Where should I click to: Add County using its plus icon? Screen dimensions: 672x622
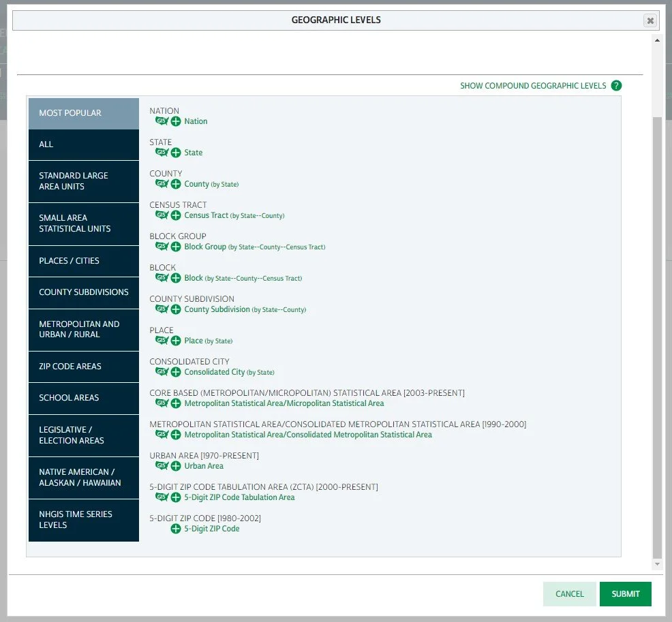176,184
